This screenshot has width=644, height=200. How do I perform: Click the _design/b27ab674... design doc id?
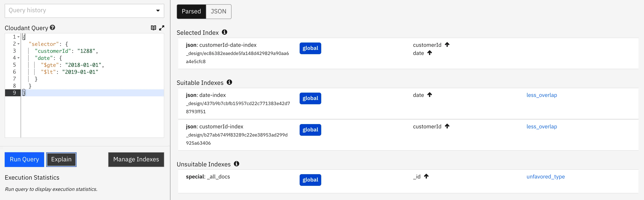tap(237, 139)
